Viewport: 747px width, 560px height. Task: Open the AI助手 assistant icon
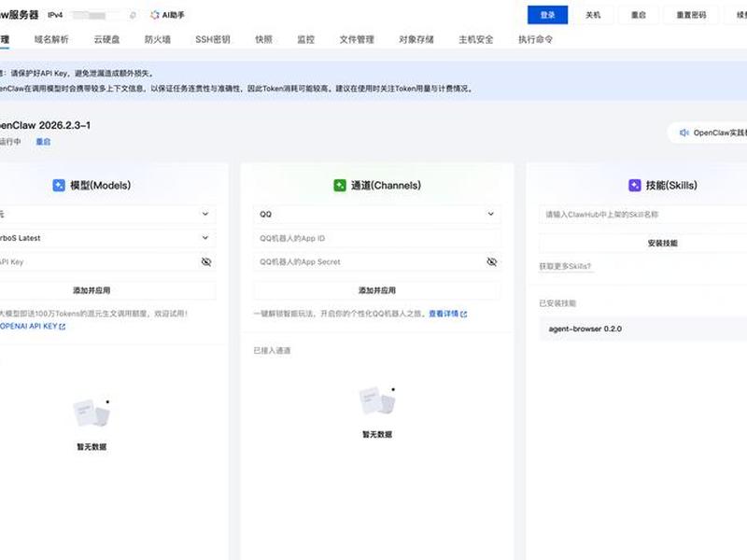tap(155, 15)
